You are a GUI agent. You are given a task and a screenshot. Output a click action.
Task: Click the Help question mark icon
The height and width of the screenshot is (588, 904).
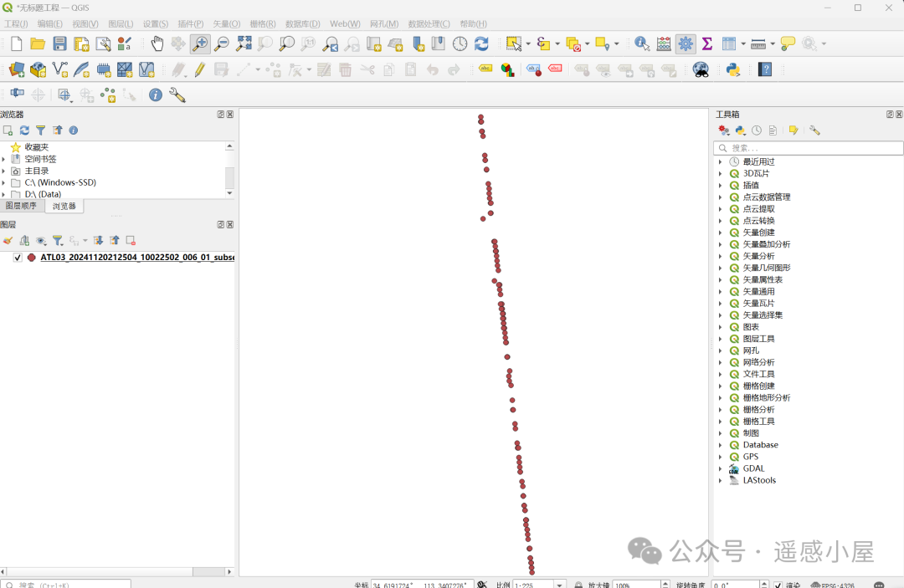765,69
